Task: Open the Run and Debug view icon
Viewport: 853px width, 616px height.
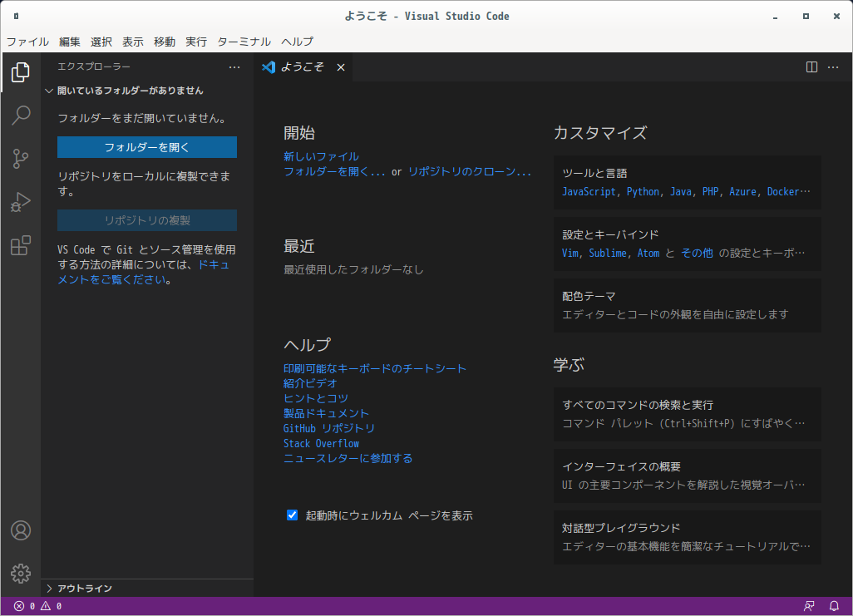Action: pos(21,202)
